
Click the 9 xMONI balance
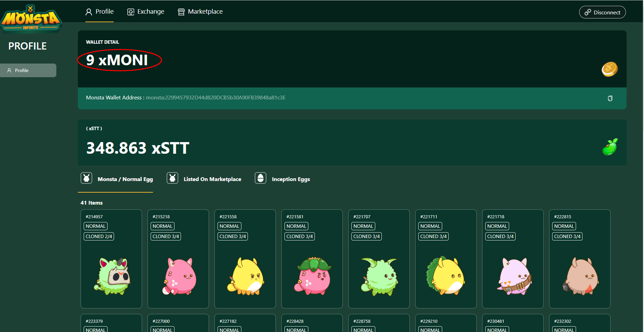pyautogui.click(x=117, y=60)
